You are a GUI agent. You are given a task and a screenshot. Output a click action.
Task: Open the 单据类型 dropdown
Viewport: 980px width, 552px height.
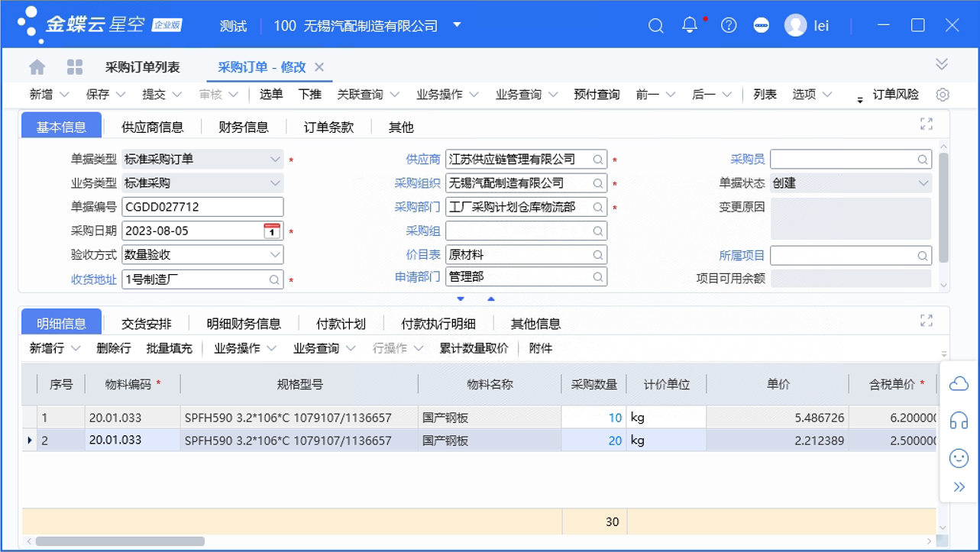tap(275, 160)
